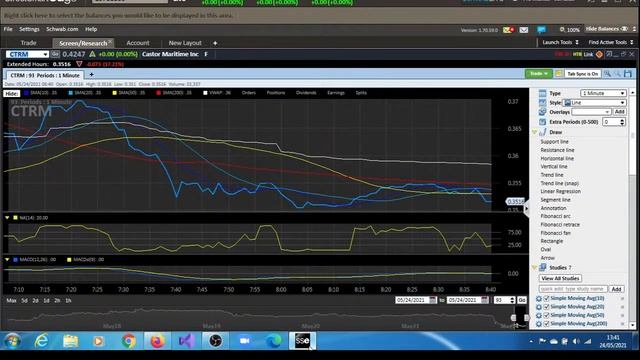
Task: Open Zoom from the taskbar
Action: (x=244, y=341)
